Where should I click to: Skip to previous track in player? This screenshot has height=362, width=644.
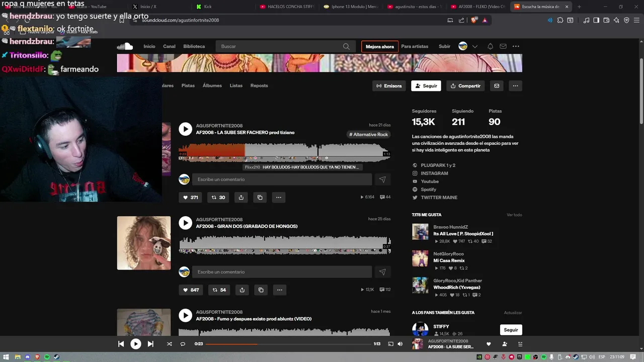(121, 344)
